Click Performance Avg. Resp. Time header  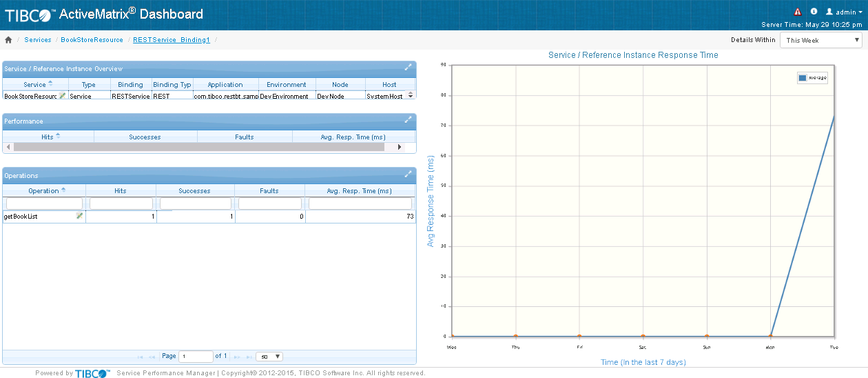[x=353, y=137]
